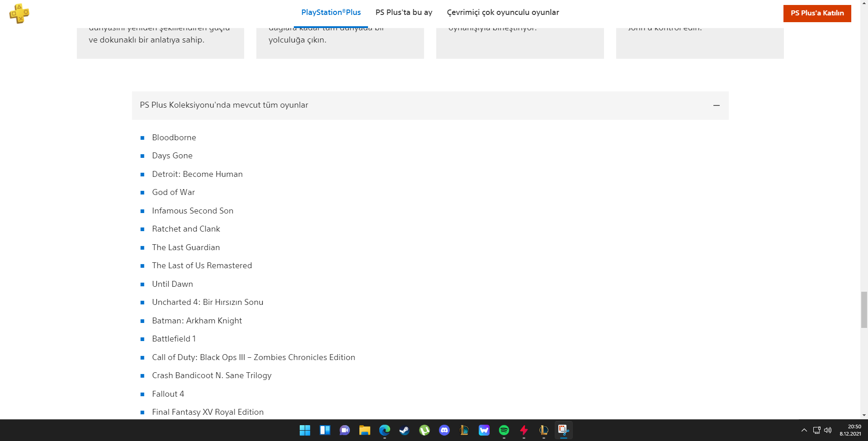Open Spotify from the taskbar
Image resolution: width=868 pixels, height=441 pixels.
pos(504,430)
